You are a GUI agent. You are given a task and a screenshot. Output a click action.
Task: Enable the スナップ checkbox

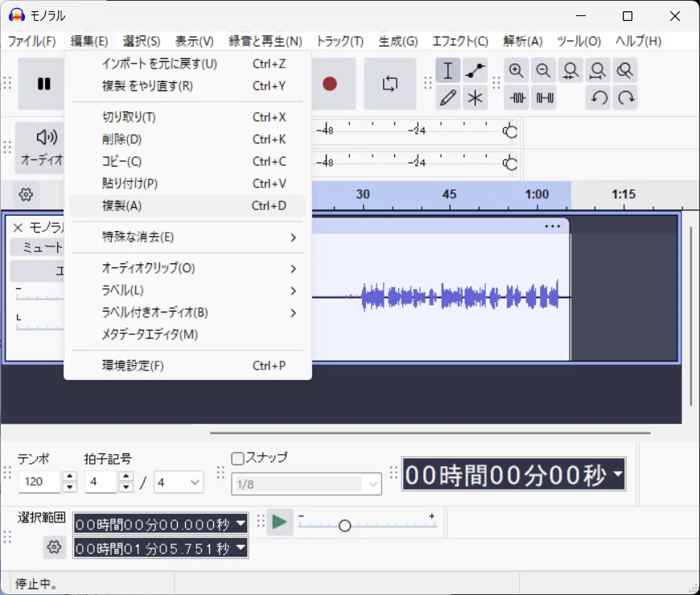237,458
